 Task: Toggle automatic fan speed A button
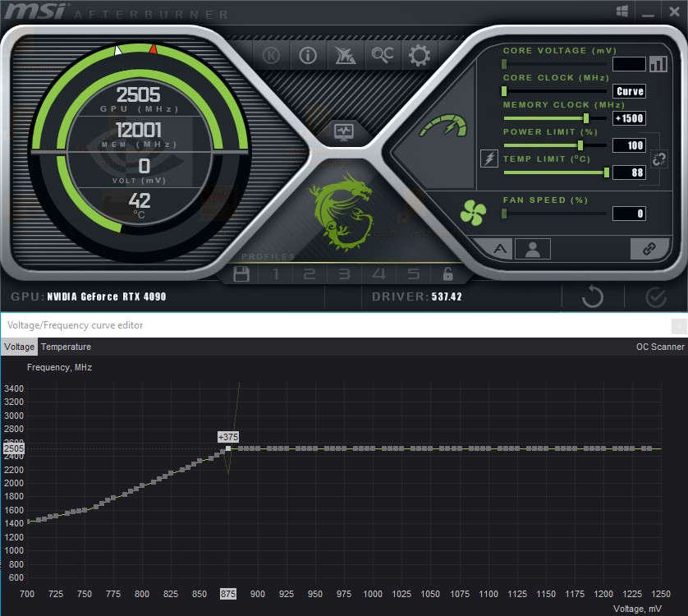[499, 249]
